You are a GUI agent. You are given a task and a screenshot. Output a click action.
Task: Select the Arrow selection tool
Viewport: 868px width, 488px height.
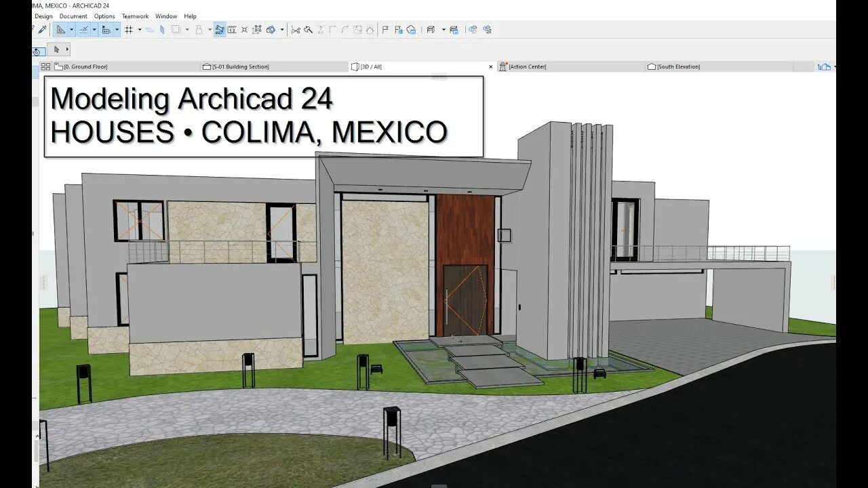point(56,49)
